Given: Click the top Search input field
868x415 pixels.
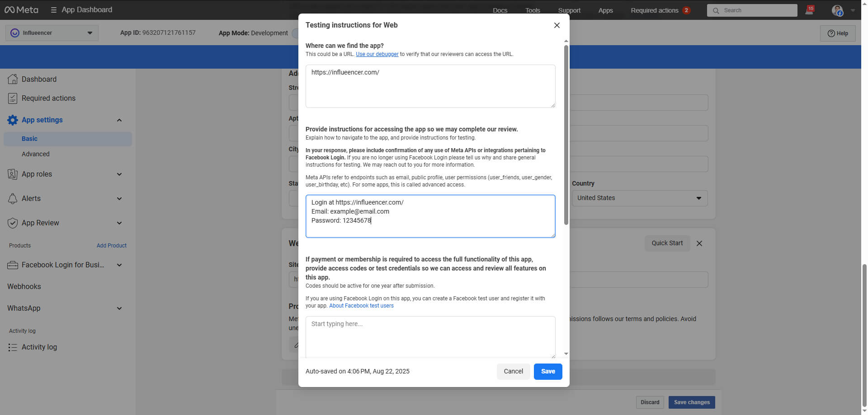Looking at the screenshot, I should click(752, 10).
